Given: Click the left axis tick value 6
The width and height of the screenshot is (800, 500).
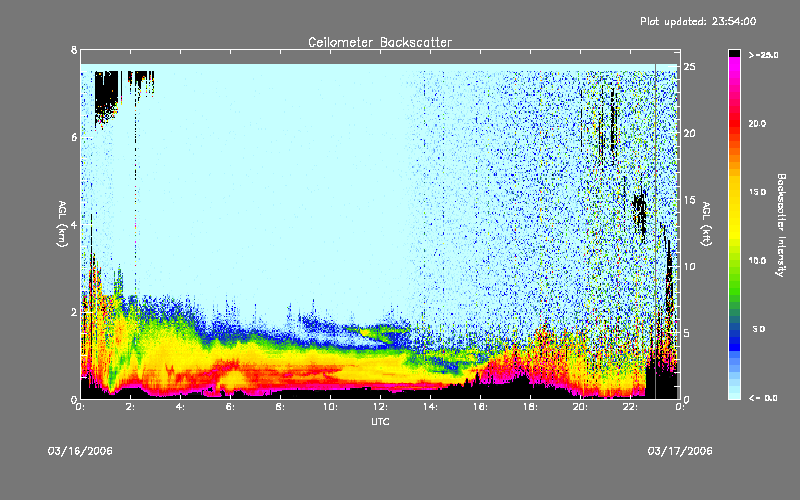Looking at the screenshot, I should 74,137.
